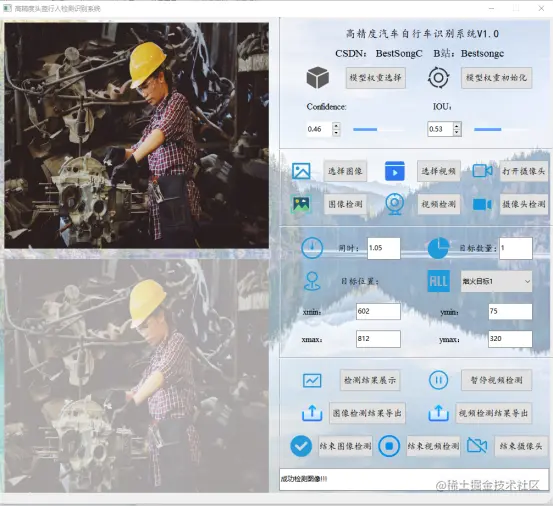Click the app icon in title bar
The image size is (554, 506).
[7, 8]
